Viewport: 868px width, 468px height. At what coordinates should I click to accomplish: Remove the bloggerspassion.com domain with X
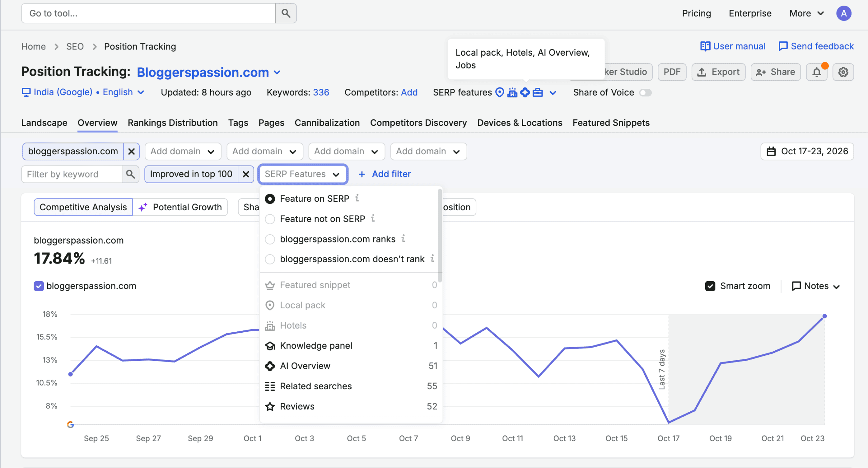[x=132, y=151]
